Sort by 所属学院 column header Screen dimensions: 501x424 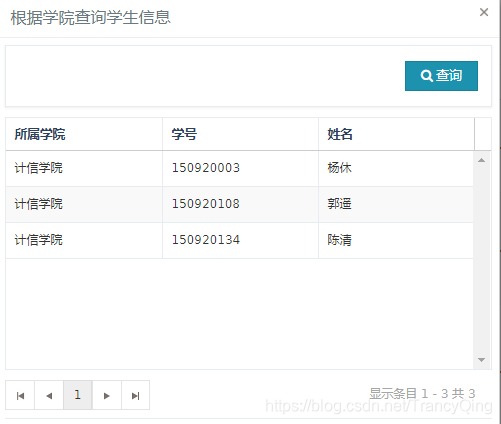coord(84,134)
